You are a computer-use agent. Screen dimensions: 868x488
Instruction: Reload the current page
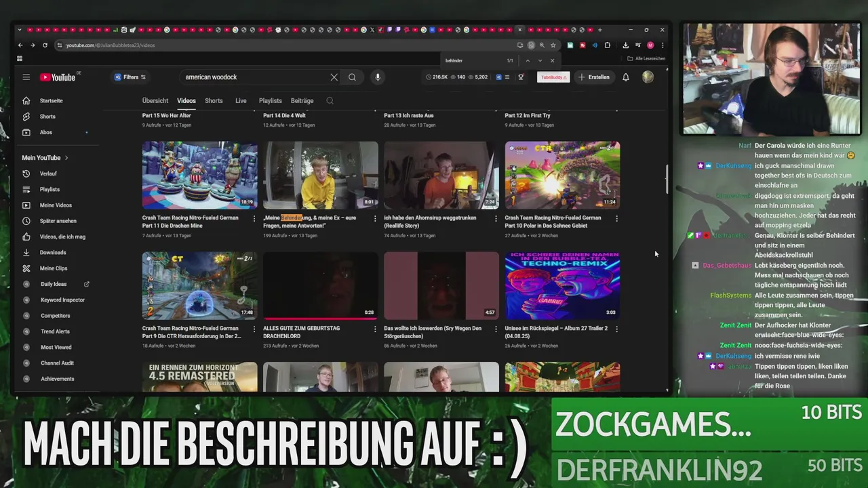tap(45, 45)
